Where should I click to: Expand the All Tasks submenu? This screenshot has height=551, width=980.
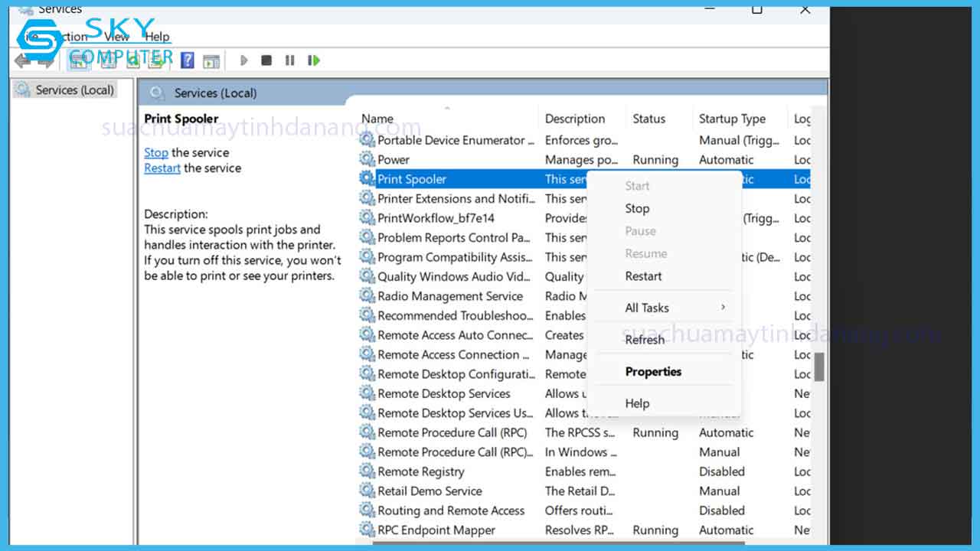click(647, 308)
